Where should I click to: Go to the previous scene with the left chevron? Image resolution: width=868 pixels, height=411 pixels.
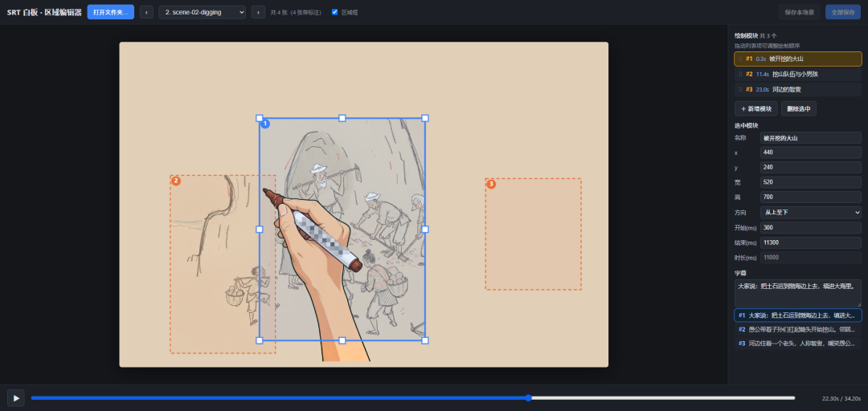[146, 12]
